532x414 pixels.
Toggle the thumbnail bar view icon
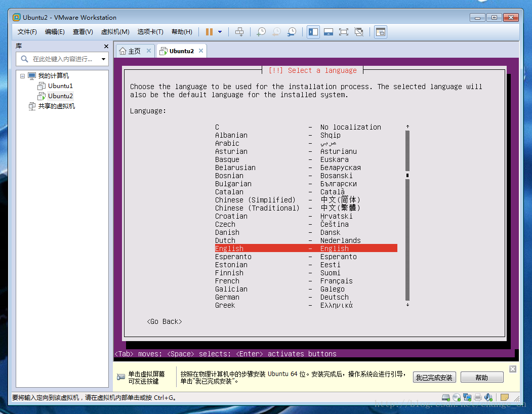click(329, 32)
